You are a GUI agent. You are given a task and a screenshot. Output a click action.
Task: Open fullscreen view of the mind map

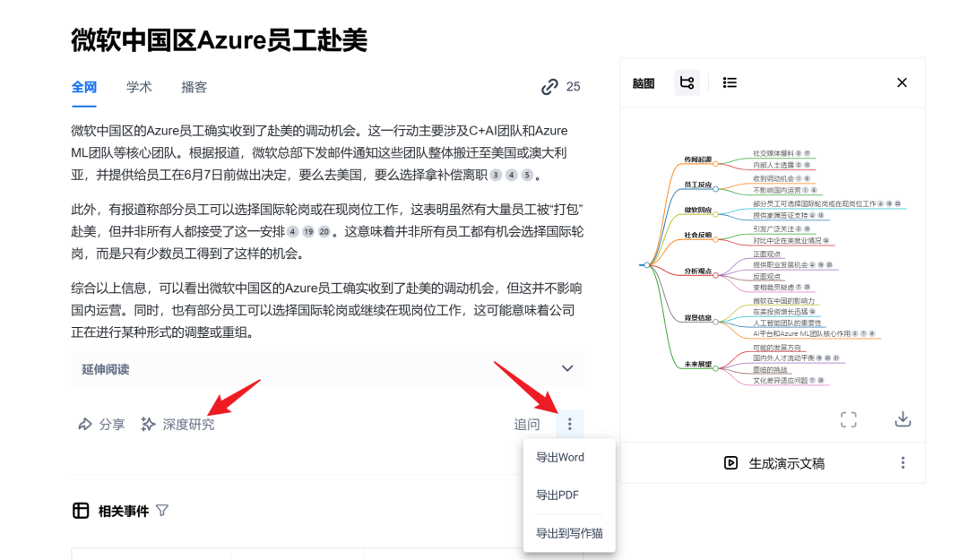(848, 419)
